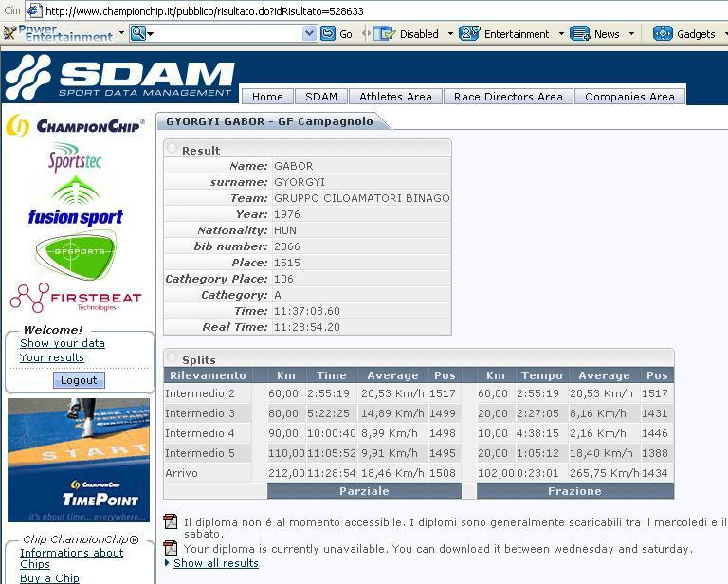Toggle the round Splits panel button
This screenshot has height=584, width=728.
[172, 357]
